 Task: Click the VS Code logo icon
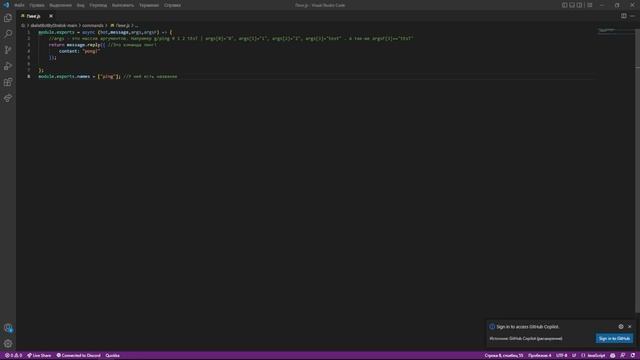(6, 5)
